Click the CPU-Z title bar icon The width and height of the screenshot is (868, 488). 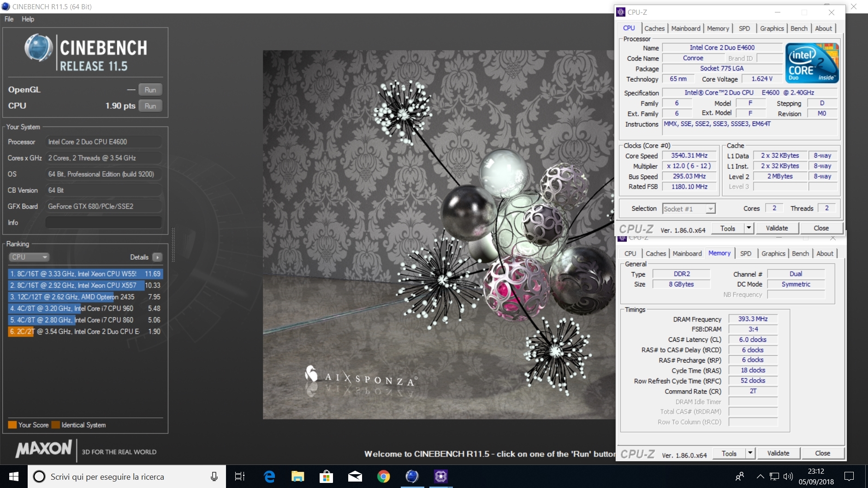pyautogui.click(x=621, y=12)
